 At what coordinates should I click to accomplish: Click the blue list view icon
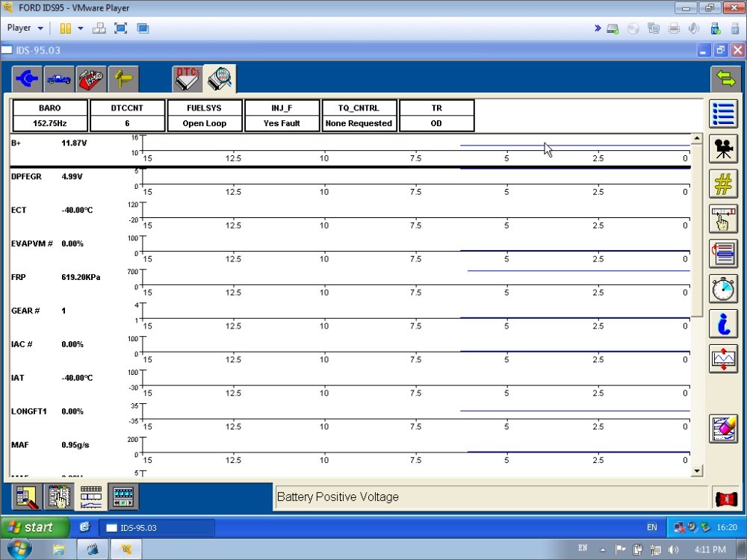[723, 113]
